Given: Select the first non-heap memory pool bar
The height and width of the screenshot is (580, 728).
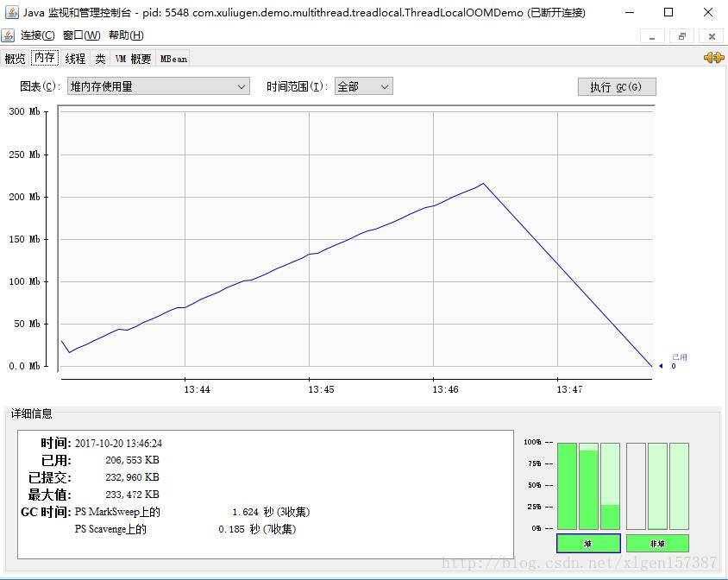Looking at the screenshot, I should tap(636, 486).
